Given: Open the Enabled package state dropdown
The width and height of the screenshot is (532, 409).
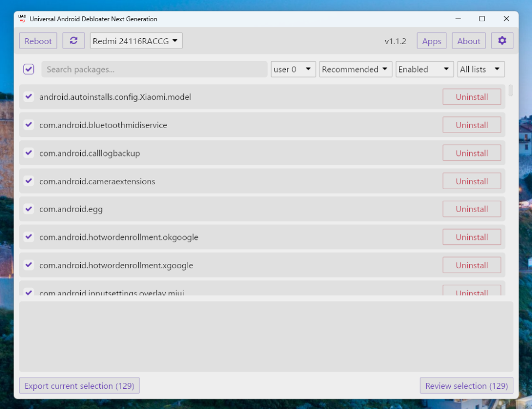Looking at the screenshot, I should tap(425, 69).
